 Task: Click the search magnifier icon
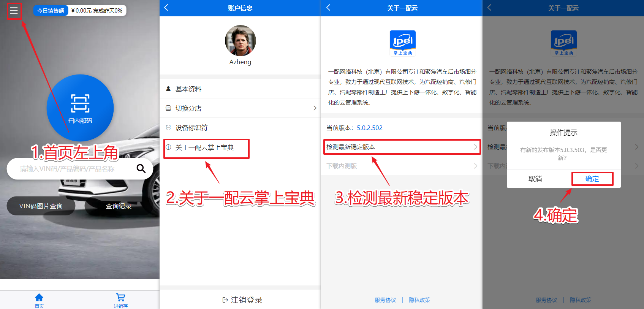point(141,168)
